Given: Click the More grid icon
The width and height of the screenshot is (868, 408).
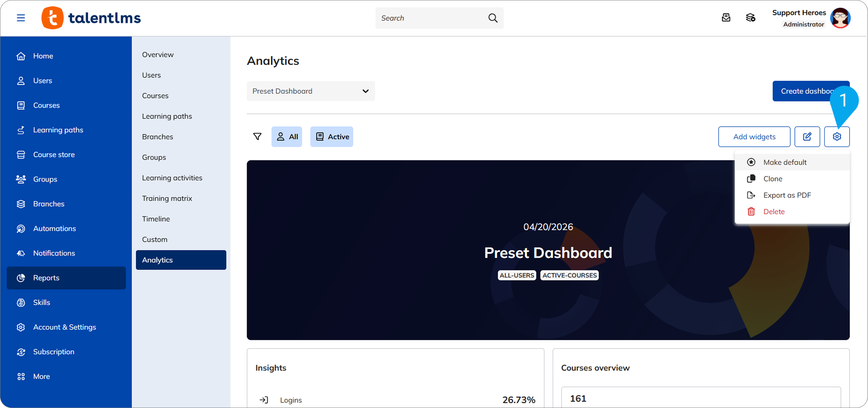Looking at the screenshot, I should [21, 376].
